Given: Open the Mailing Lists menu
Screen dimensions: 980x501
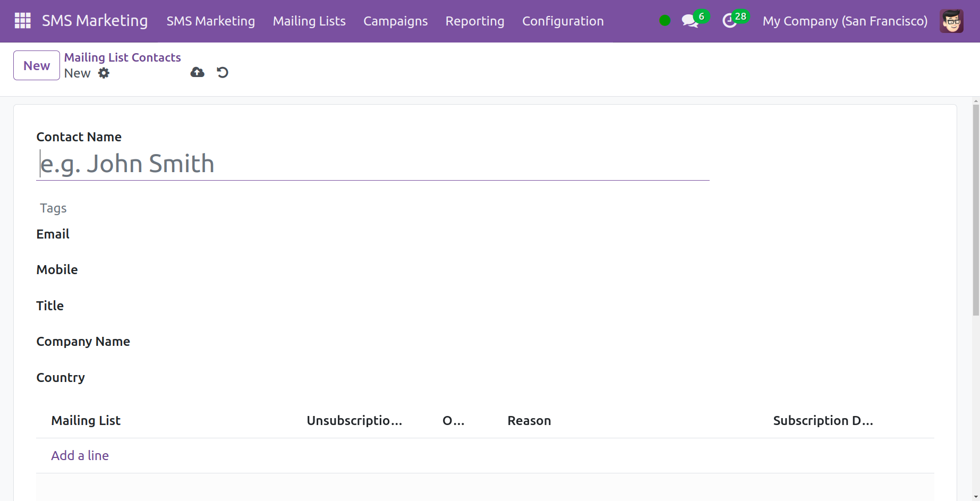Looking at the screenshot, I should tap(309, 21).
